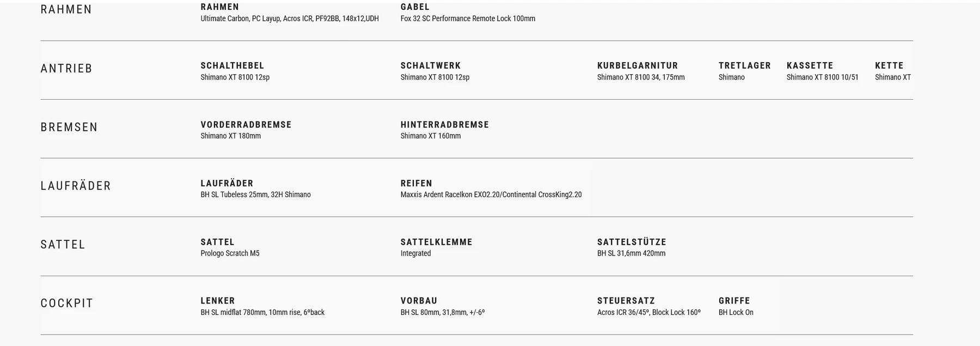This screenshot has width=980, height=346.
Task: Click the left-hand SATTEL category label
Action: click(63, 245)
